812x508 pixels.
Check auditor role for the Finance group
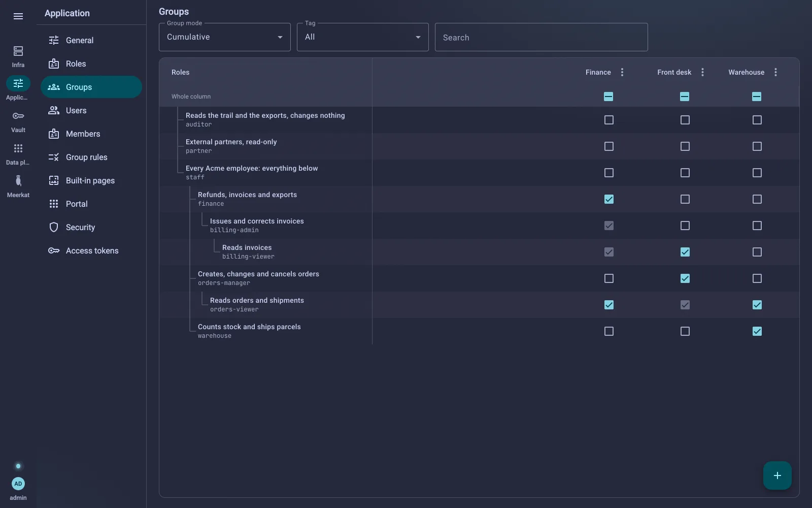pyautogui.click(x=609, y=120)
